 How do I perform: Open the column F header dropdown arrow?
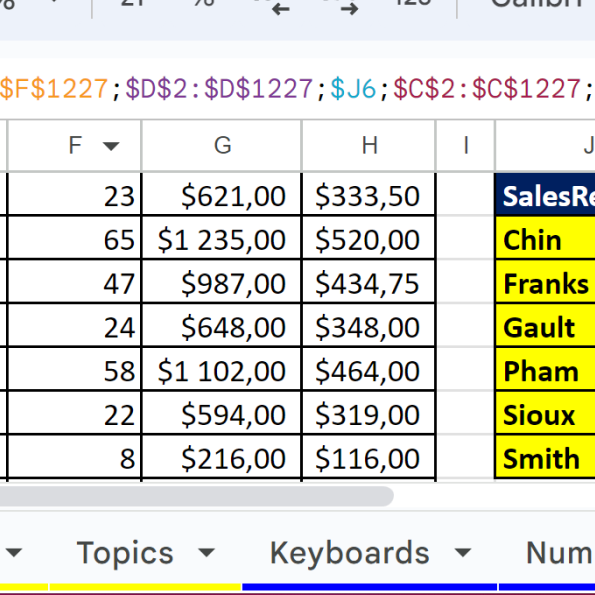point(111,146)
